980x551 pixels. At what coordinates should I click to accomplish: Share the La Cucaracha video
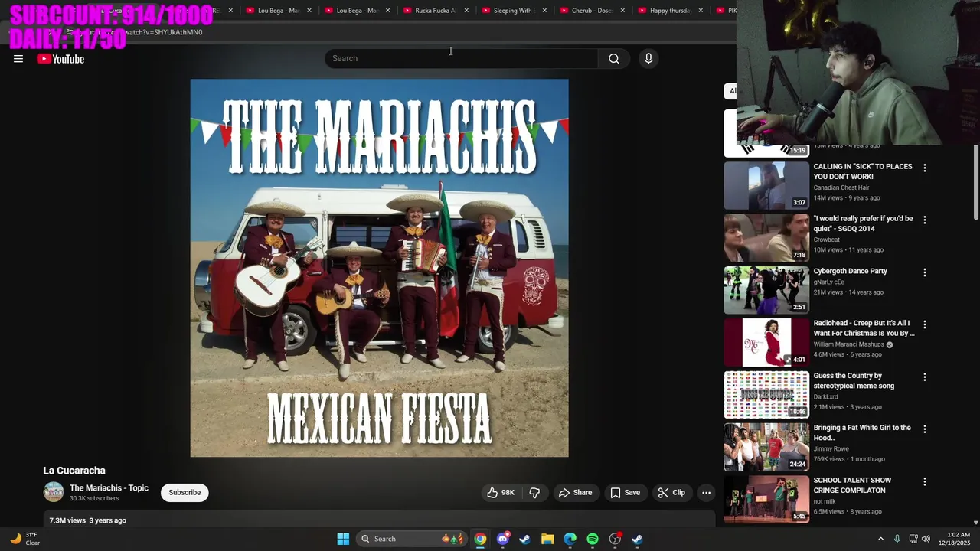(575, 493)
